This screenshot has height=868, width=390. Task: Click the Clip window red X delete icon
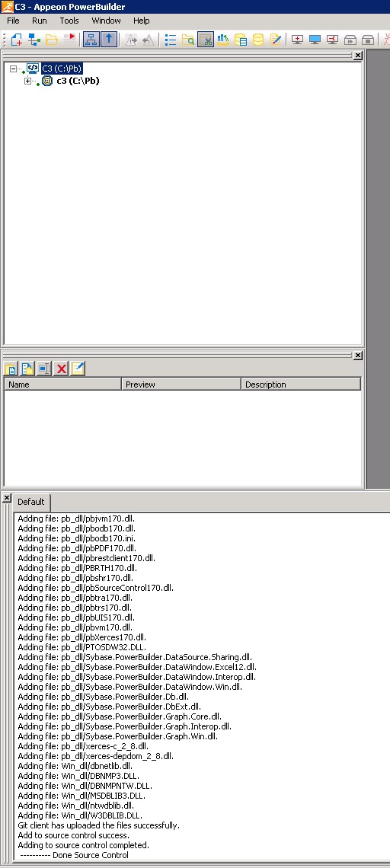(61, 369)
